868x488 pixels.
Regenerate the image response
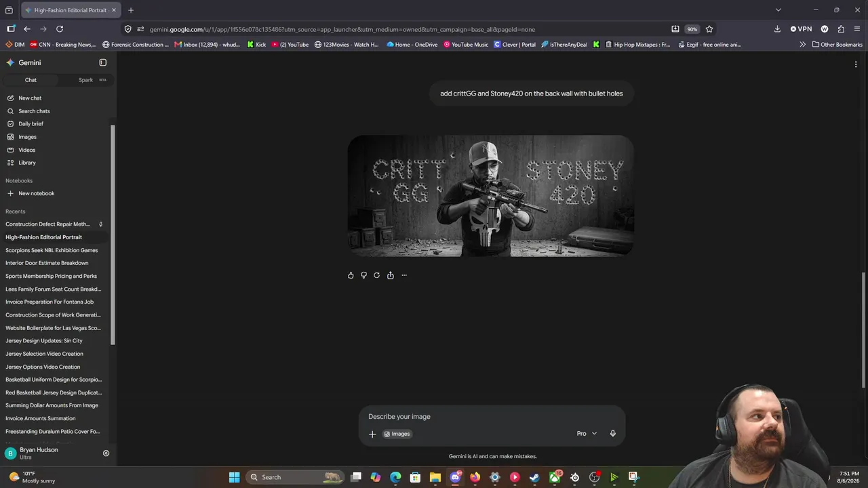coord(377,275)
